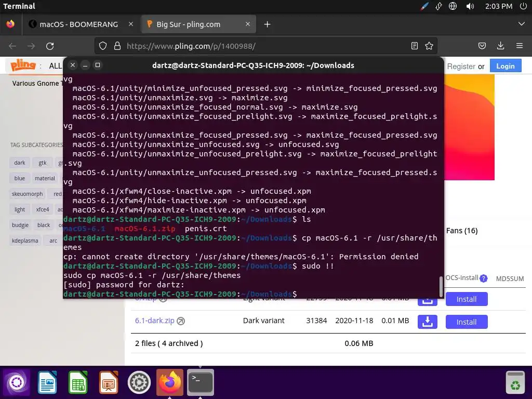Viewport: 532px width, 399px height.
Task: Go forward in browser history
Action: click(x=31, y=46)
